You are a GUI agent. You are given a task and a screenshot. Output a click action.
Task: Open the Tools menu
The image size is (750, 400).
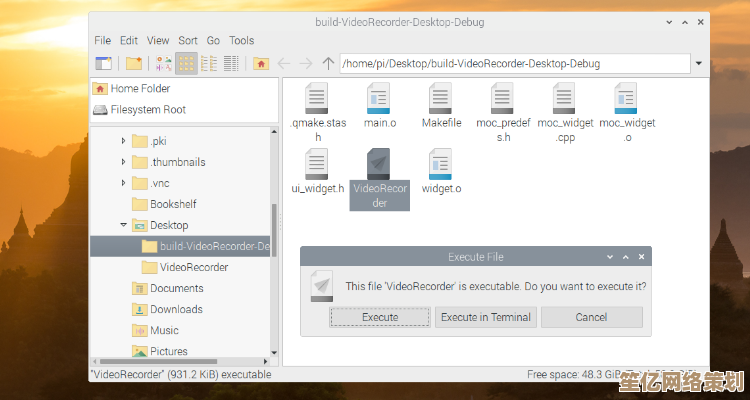pos(241,40)
